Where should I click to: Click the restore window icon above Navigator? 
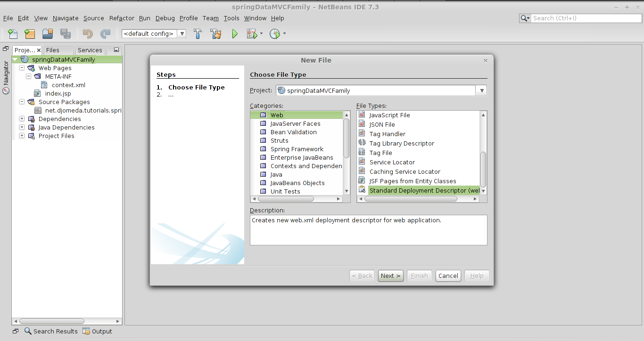(6, 49)
